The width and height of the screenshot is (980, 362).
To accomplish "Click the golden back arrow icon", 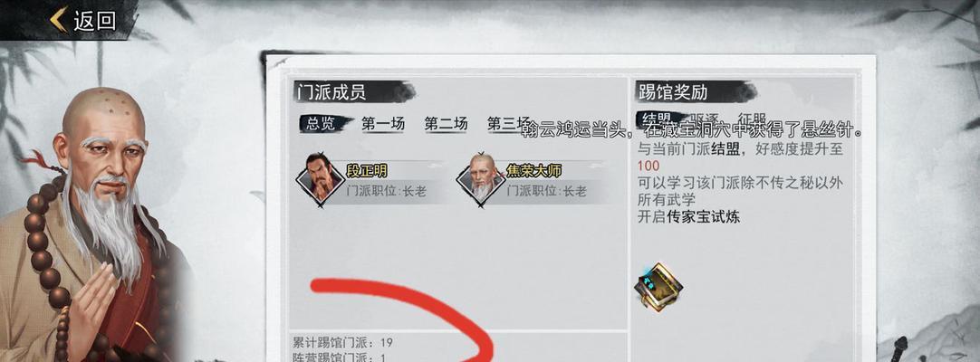I will pos(60,20).
